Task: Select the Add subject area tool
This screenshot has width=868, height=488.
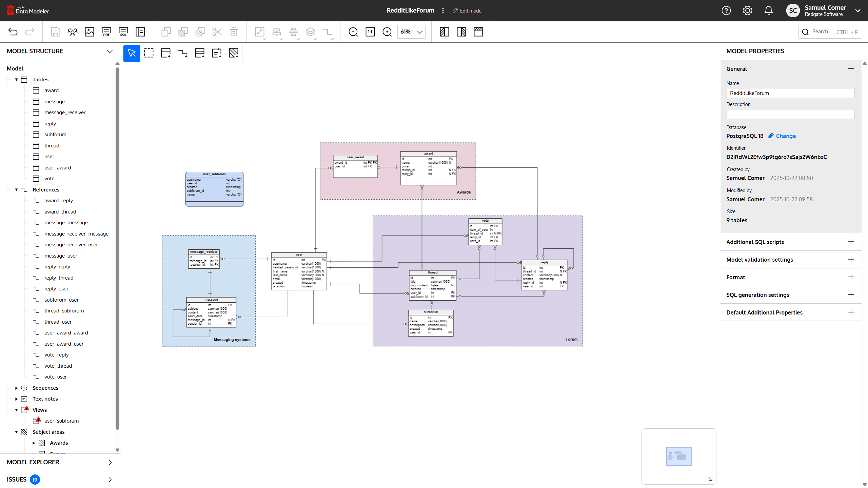Action: [x=234, y=53]
